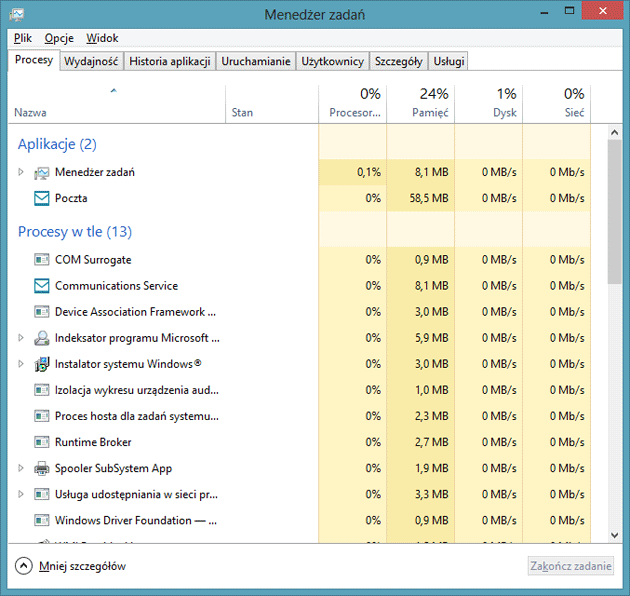The width and height of the screenshot is (630, 596).
Task: Open the Widok menu
Action: pos(102,38)
